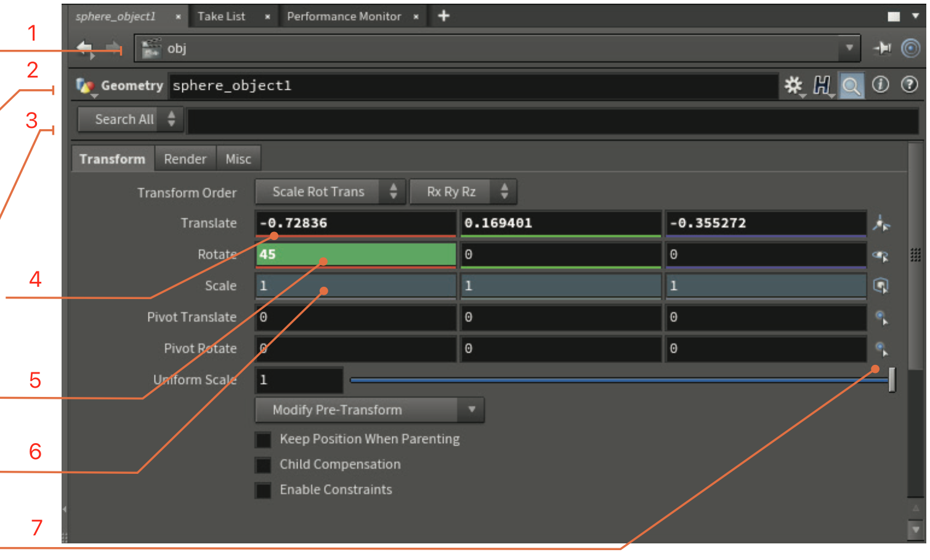
Task: Click Translate Y field 0.169401
Action: tap(561, 223)
